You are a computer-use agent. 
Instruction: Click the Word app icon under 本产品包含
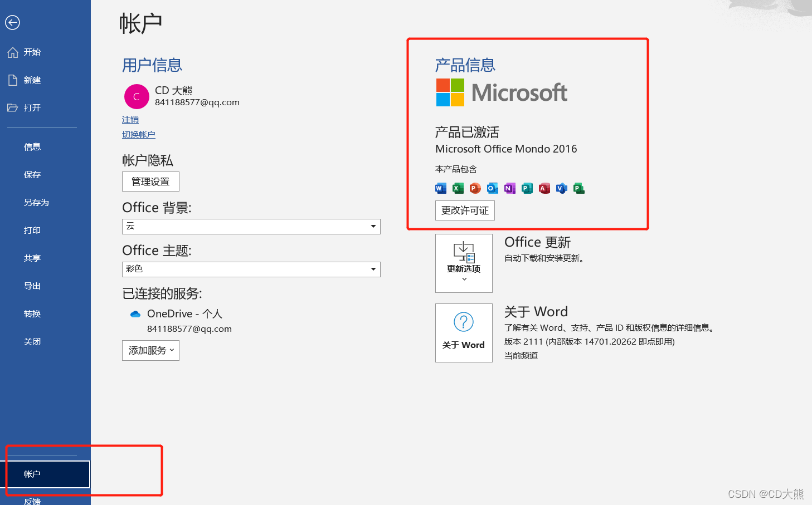441,188
